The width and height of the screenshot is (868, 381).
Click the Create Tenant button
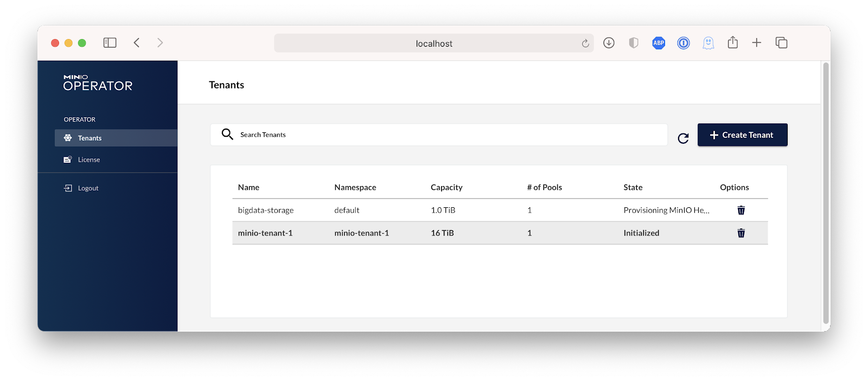pyautogui.click(x=742, y=135)
